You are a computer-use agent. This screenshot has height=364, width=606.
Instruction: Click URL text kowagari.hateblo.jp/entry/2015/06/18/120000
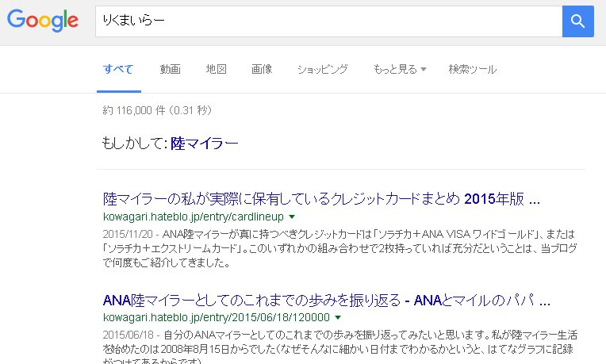pos(217,318)
